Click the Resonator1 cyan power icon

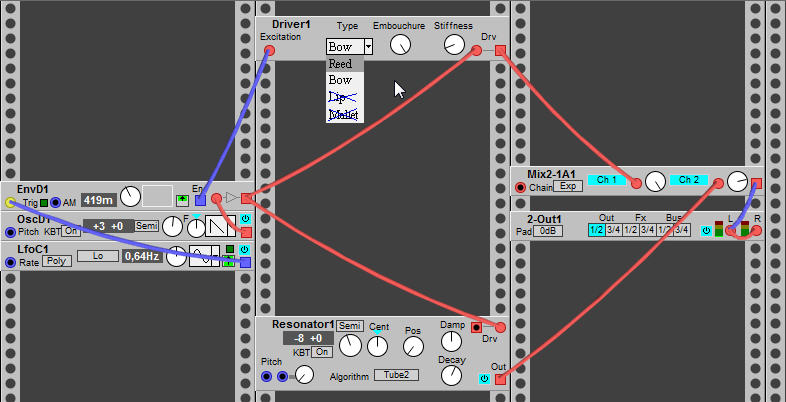click(x=484, y=378)
